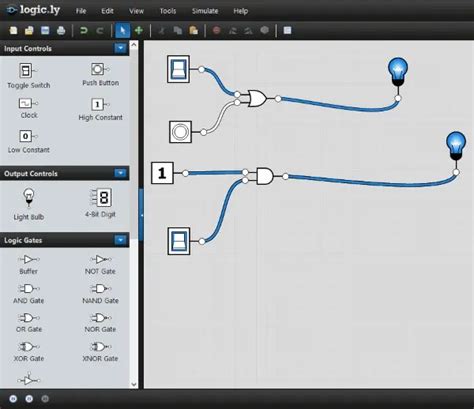Click the gray hexagon toolbar icon

coord(265,31)
